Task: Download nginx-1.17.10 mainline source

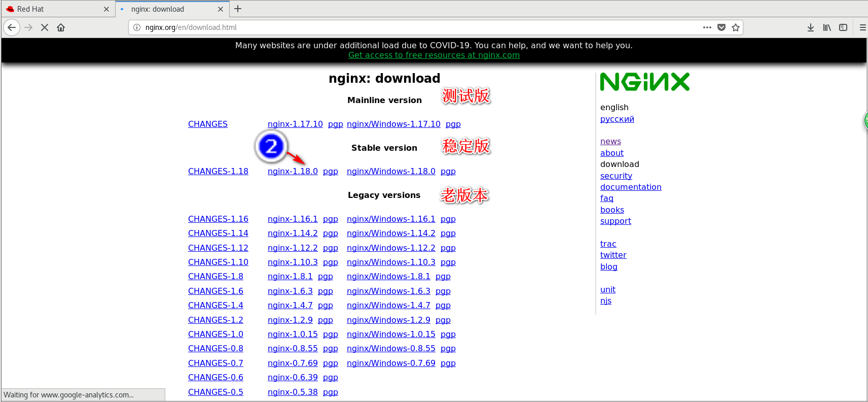Action: coord(295,124)
